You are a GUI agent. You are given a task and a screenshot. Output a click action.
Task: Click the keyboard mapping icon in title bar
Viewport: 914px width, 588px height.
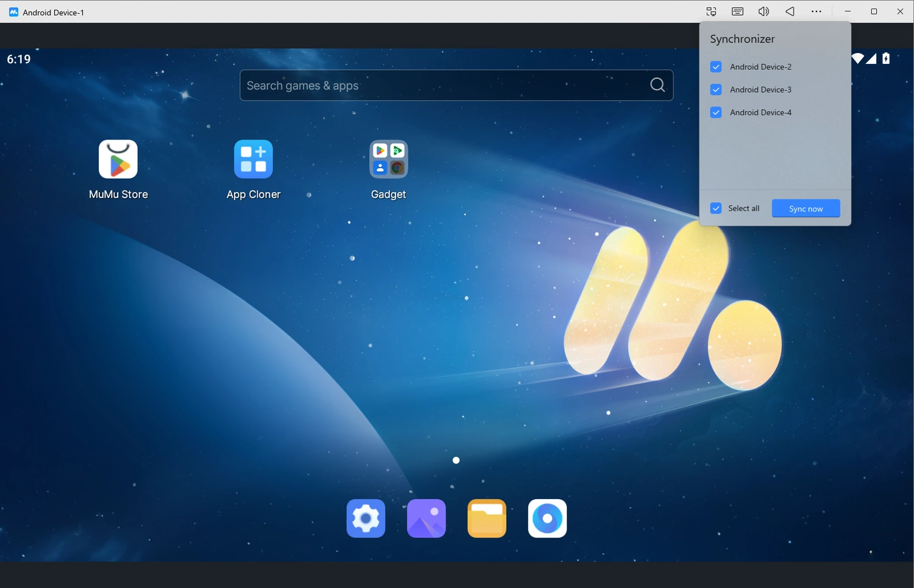pos(737,11)
